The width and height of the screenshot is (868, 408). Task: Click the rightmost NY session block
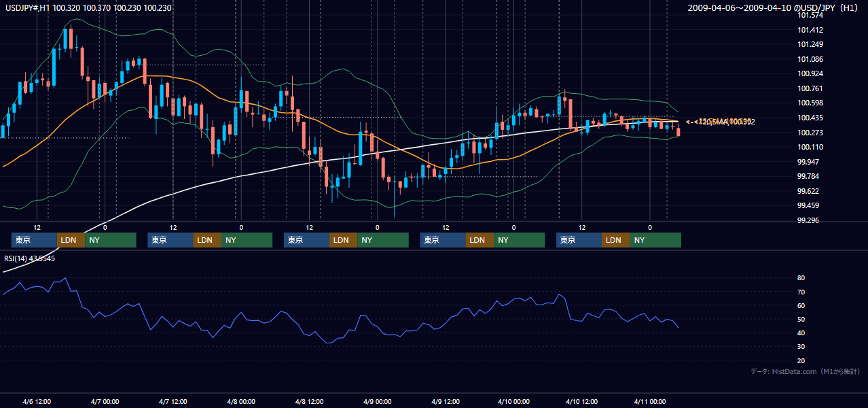[x=655, y=240]
